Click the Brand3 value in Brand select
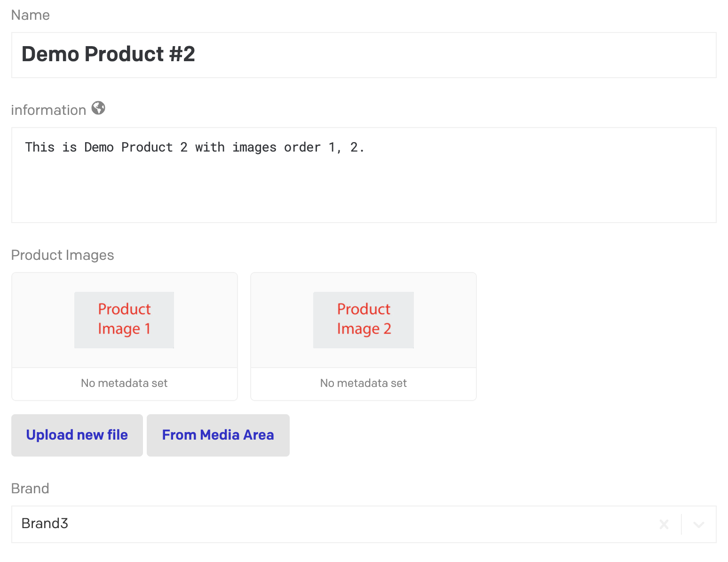Image resolution: width=728 pixels, height=562 pixels. (45, 523)
